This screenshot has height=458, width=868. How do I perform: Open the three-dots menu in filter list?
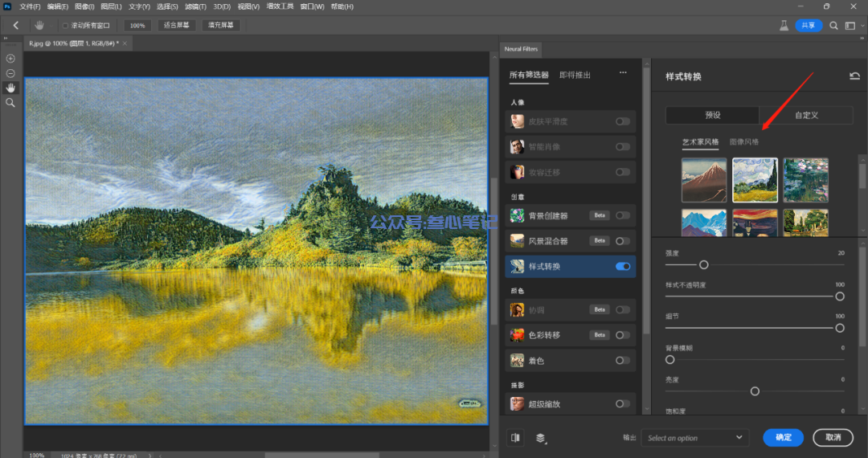[623, 72]
